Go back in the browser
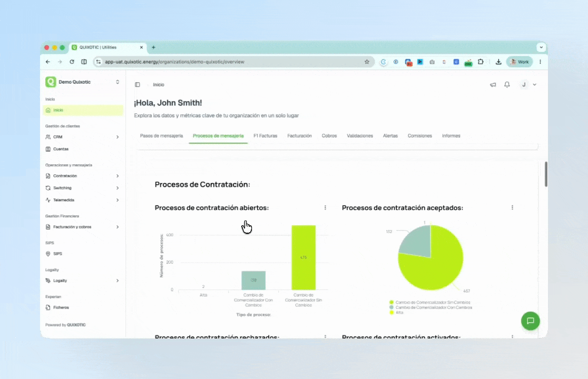The image size is (588, 379). pyautogui.click(x=47, y=62)
